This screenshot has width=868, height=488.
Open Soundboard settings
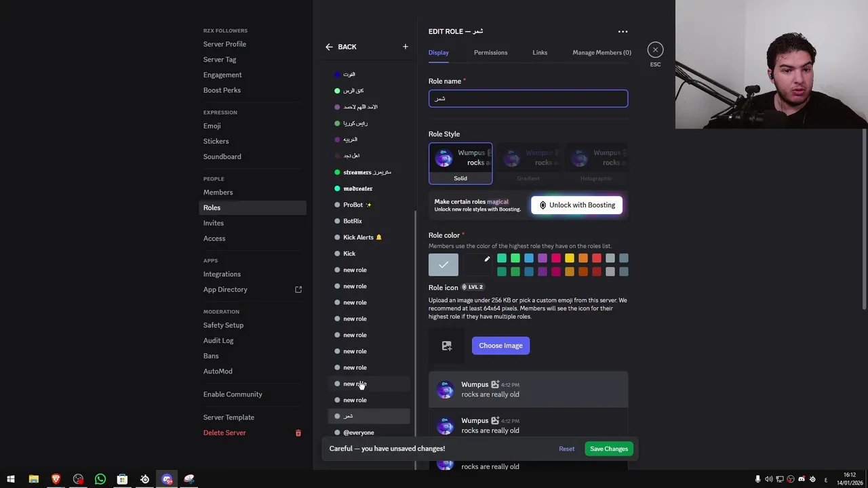(252, 157)
